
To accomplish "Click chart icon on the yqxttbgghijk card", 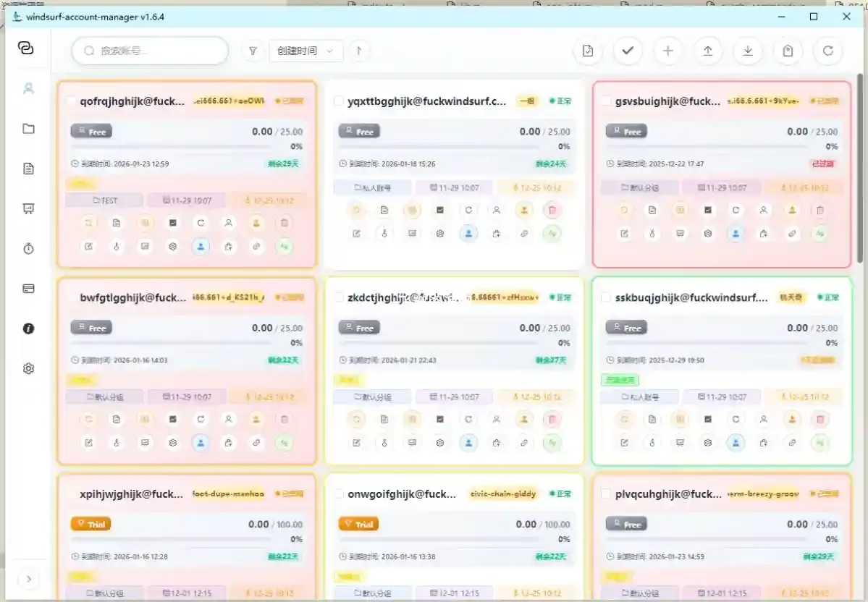I will tap(440, 211).
